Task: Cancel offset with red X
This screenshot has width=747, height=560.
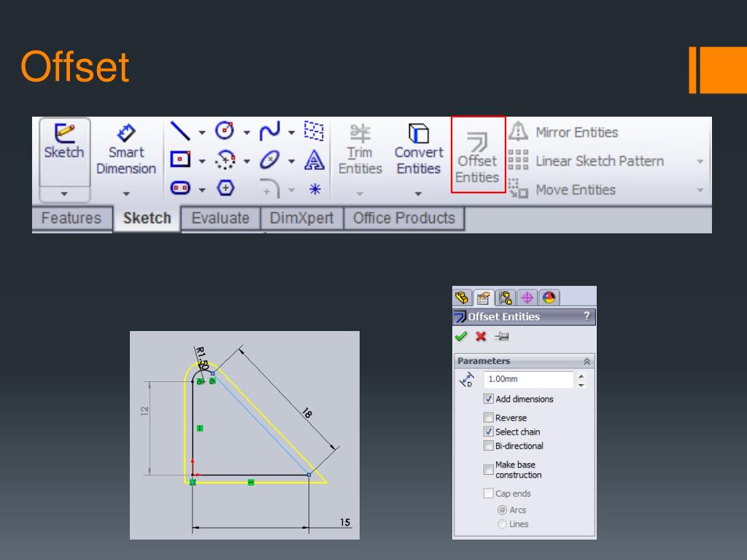Action: click(x=481, y=337)
